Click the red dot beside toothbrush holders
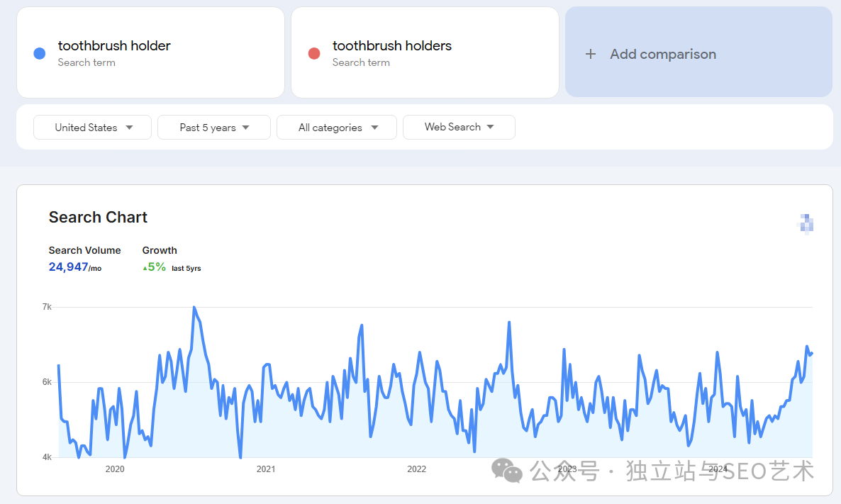This screenshot has height=504, width=841. pyautogui.click(x=314, y=53)
